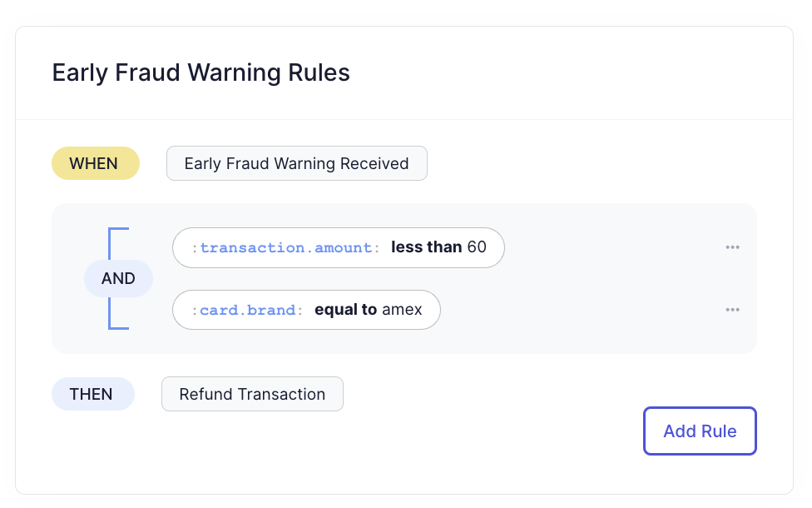Edit the :card.brand: field name
812x508 pixels.
click(x=248, y=310)
